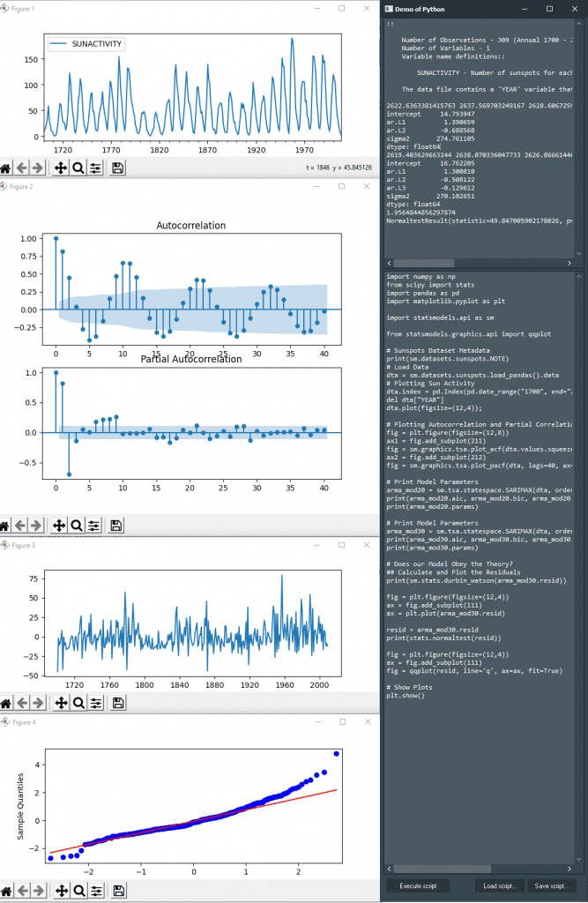Screen dimensions: 588x903
Task: Click code line 'del dta["YEAR"]'
Action: pyautogui.click(x=414, y=399)
